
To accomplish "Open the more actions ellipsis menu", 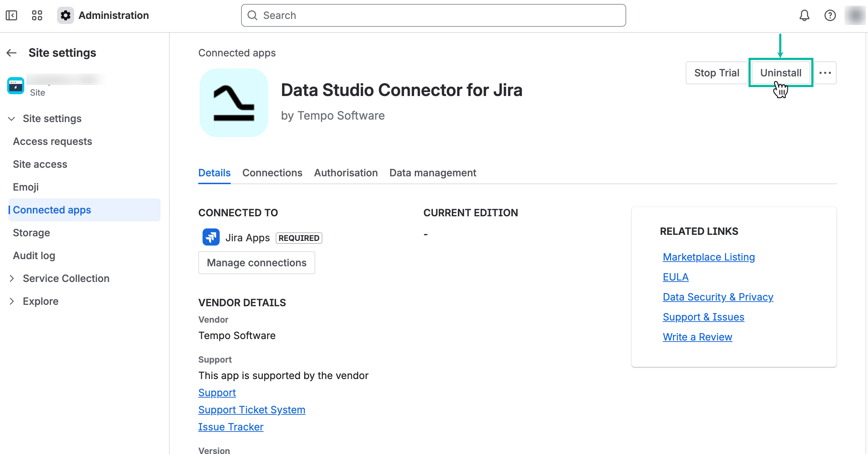I will pos(825,73).
